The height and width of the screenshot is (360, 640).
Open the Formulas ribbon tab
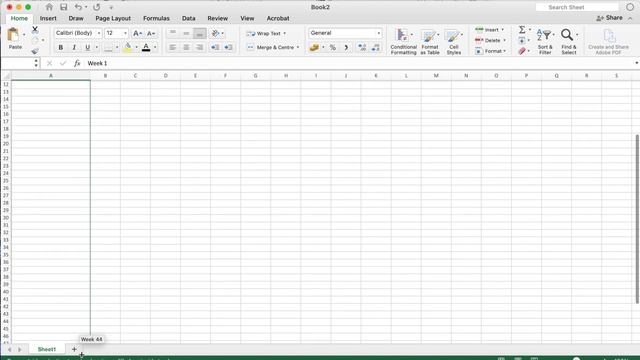click(156, 18)
